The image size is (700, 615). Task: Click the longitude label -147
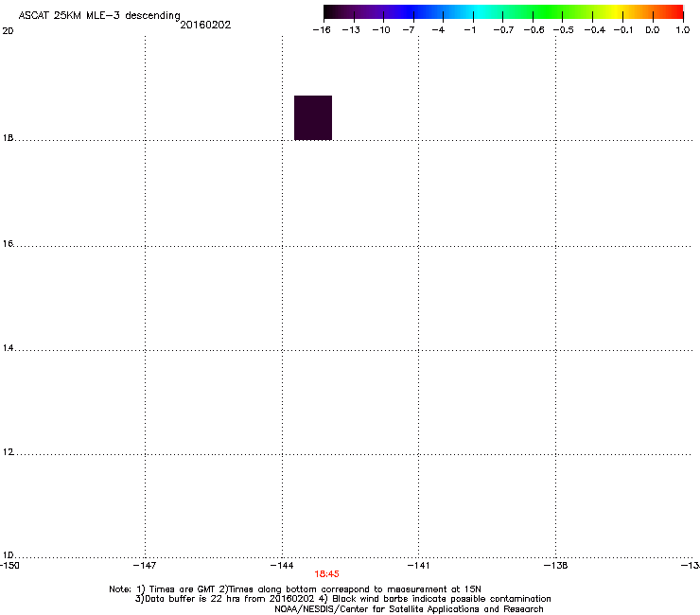point(145,566)
